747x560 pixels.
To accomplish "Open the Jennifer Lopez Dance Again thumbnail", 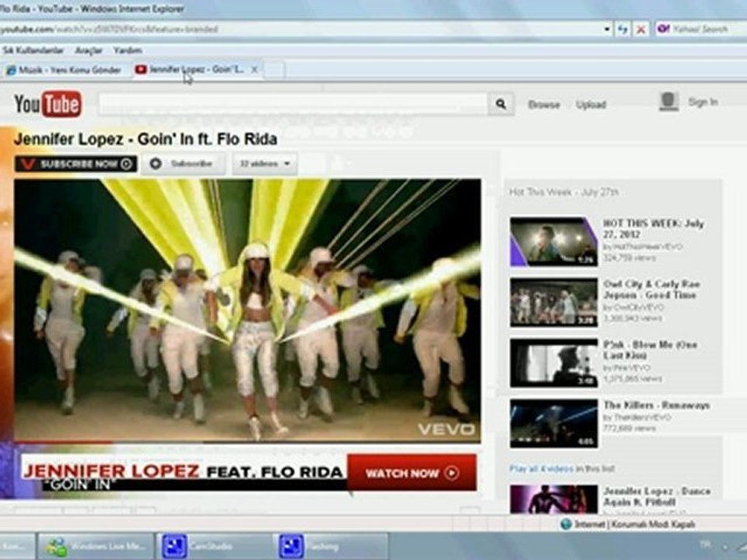I will pyautogui.click(x=553, y=499).
